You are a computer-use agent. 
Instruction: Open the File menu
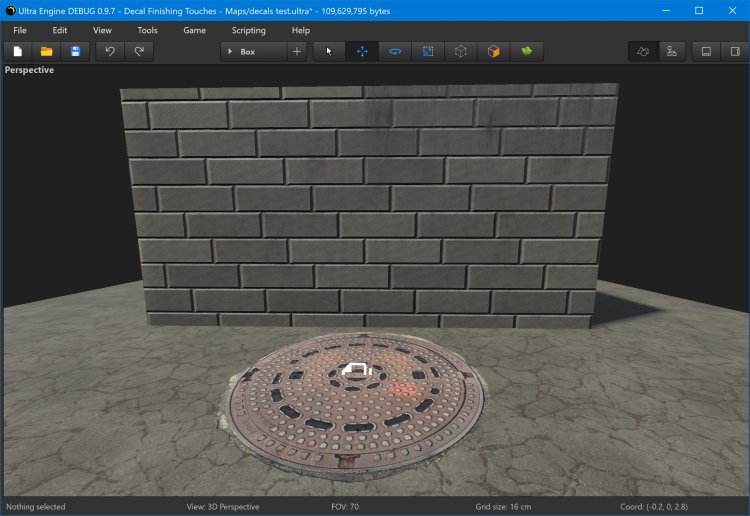[x=20, y=30]
